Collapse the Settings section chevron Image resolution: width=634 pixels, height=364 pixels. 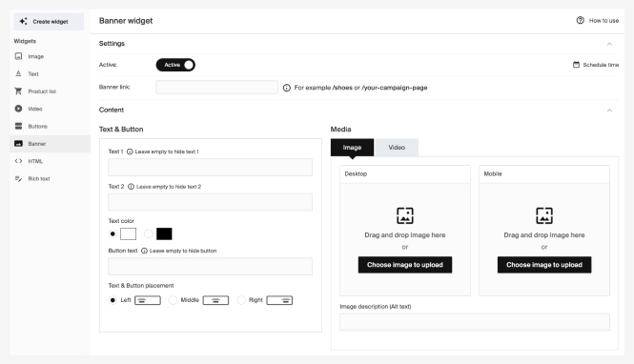tap(610, 44)
